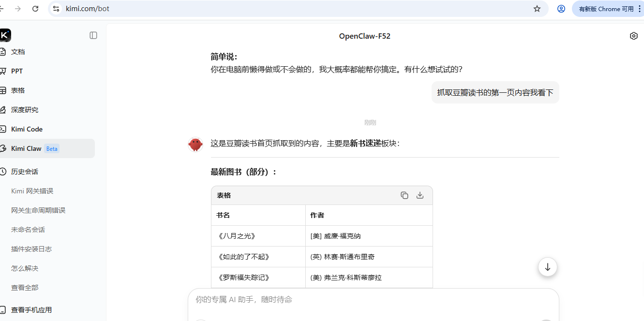
Task: Click the Kimi logo icon
Action: coord(5,35)
